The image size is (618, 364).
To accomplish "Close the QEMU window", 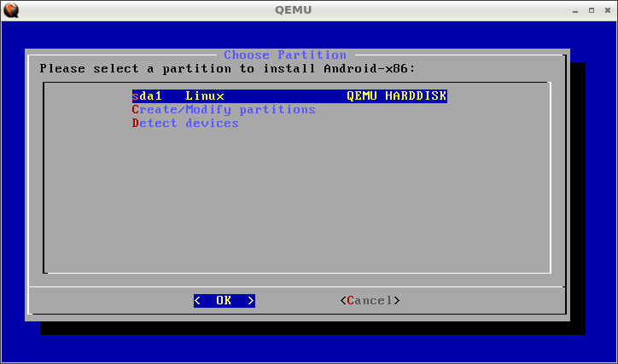I will 608,10.
